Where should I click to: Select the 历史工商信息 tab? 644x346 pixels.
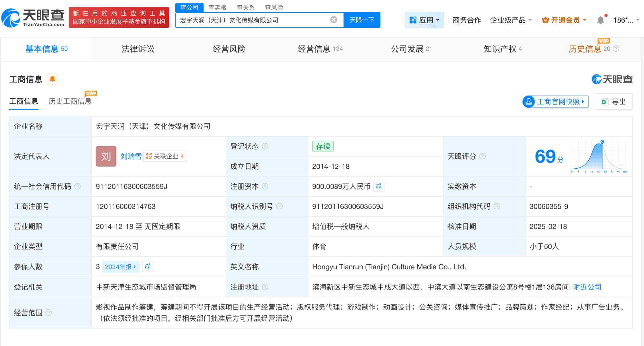point(70,101)
